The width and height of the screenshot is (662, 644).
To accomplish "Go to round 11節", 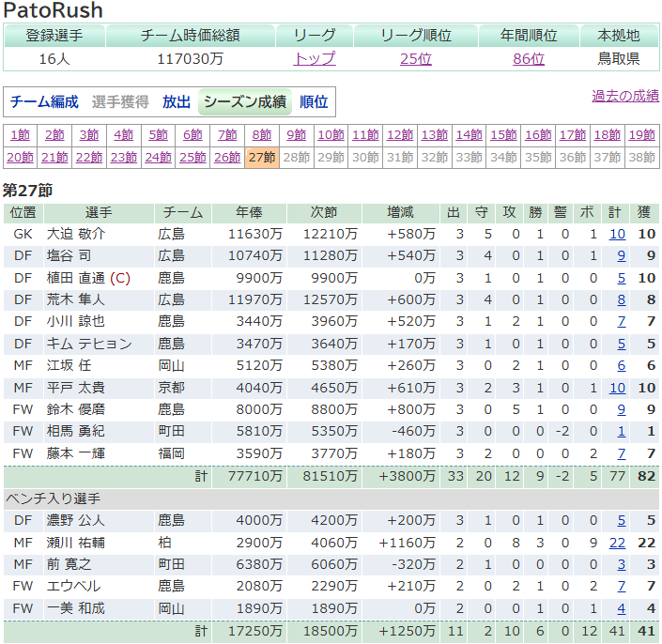I will (365, 135).
